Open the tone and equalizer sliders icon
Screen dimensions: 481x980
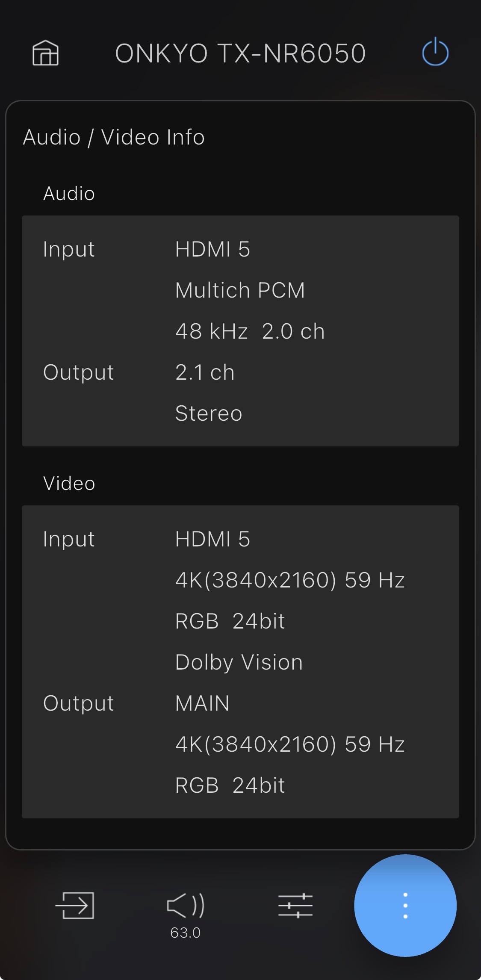(x=295, y=905)
